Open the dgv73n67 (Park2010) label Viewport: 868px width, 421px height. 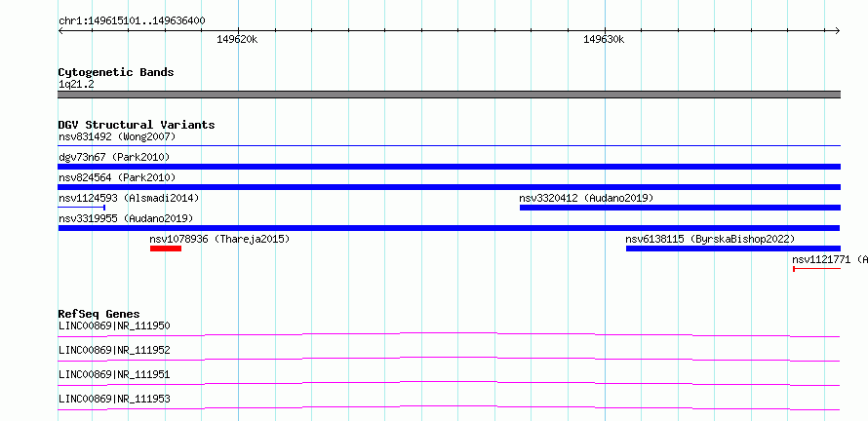coord(114,157)
